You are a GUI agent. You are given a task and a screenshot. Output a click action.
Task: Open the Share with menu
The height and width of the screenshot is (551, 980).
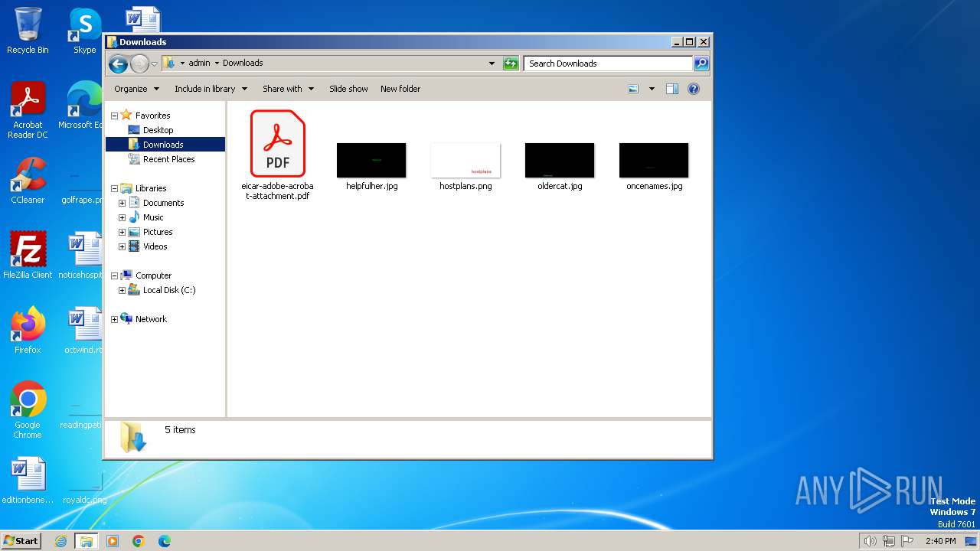[288, 89]
